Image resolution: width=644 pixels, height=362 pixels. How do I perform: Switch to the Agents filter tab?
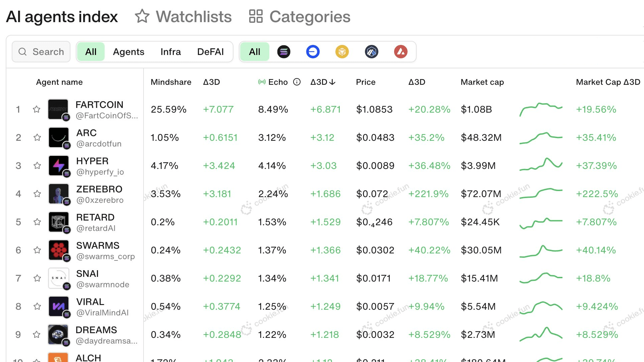pyautogui.click(x=128, y=52)
